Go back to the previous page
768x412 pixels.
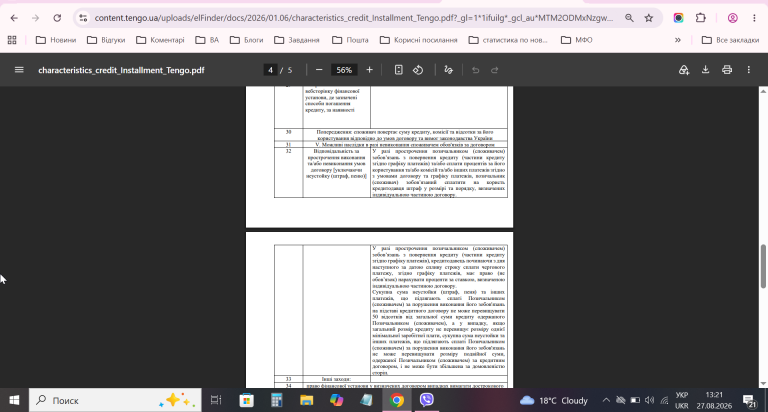coord(14,18)
